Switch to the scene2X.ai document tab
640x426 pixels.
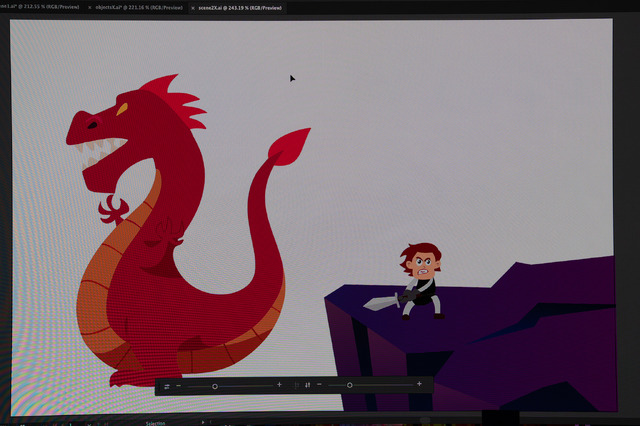(240, 8)
